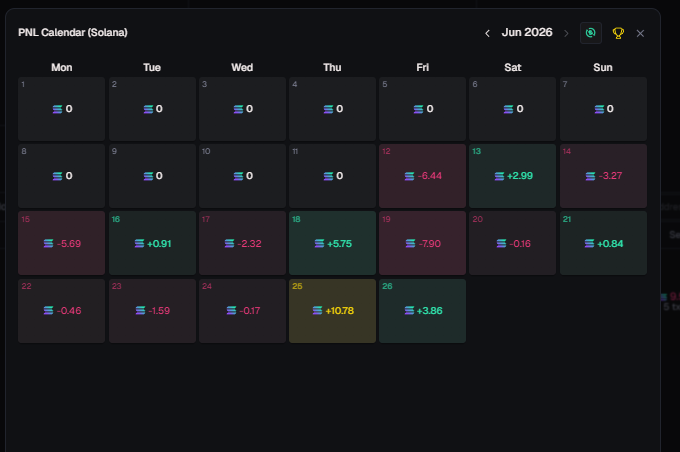Click the Wed column header
The image size is (680, 452).
click(x=242, y=68)
